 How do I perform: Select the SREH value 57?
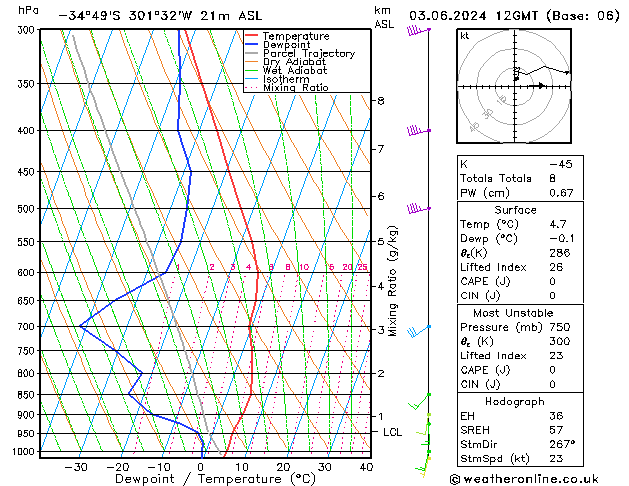click(556, 430)
